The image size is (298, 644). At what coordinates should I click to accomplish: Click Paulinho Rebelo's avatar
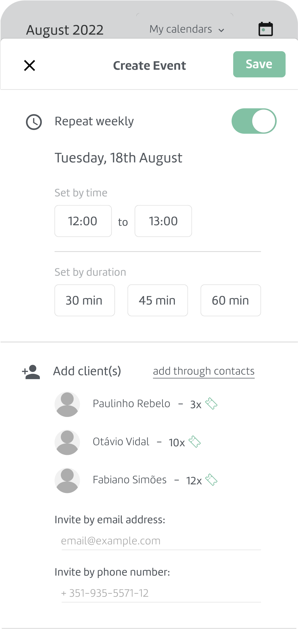(x=67, y=404)
